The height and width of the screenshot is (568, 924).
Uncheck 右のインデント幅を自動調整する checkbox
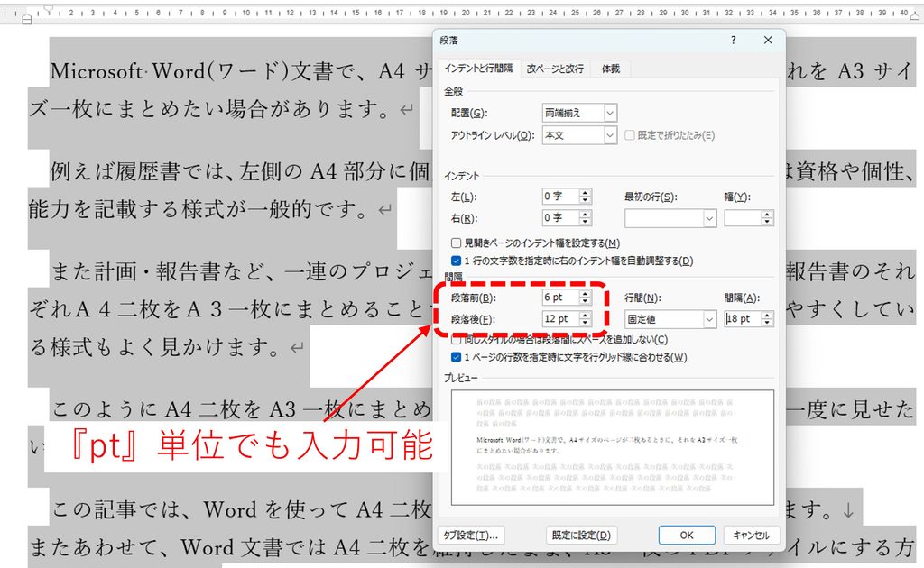(456, 261)
